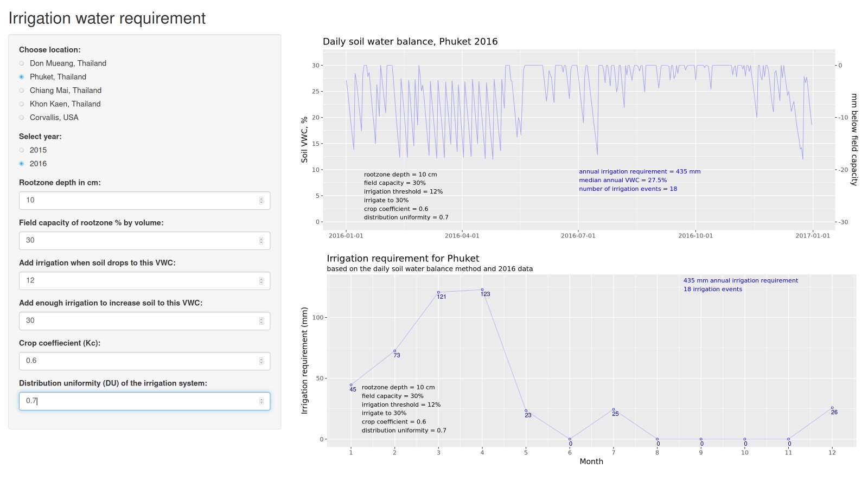Pick Khon Kaen, Thailand location

pyautogui.click(x=22, y=104)
